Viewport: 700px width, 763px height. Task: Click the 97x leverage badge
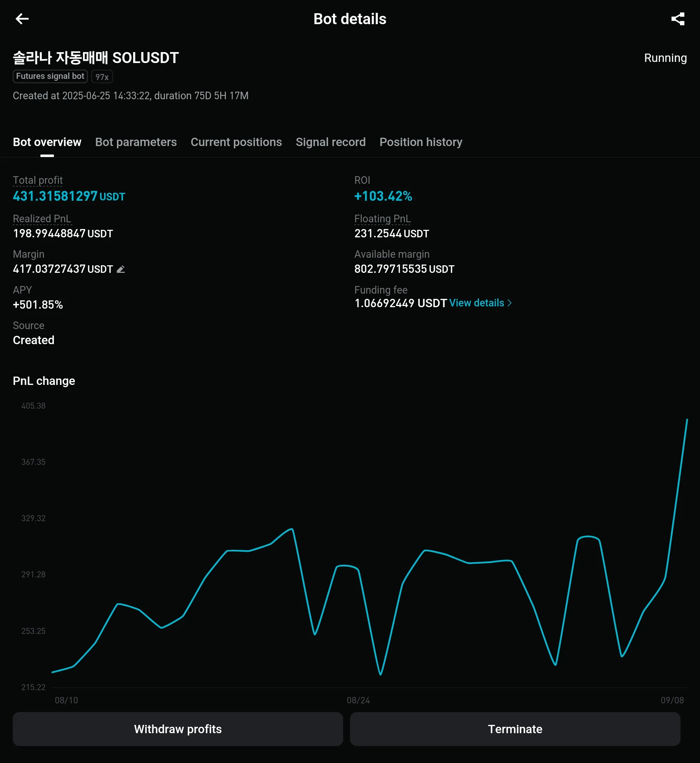click(102, 77)
